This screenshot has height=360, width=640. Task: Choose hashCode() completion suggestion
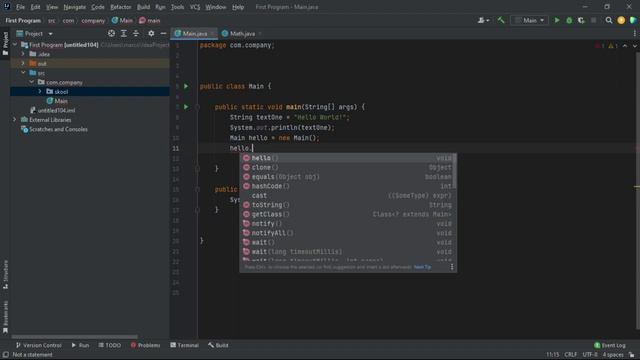347,186
